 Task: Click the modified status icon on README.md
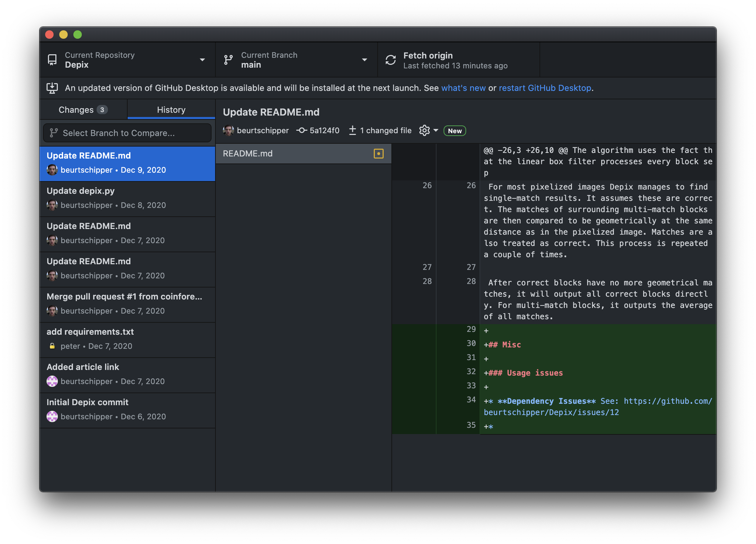pyautogui.click(x=379, y=154)
